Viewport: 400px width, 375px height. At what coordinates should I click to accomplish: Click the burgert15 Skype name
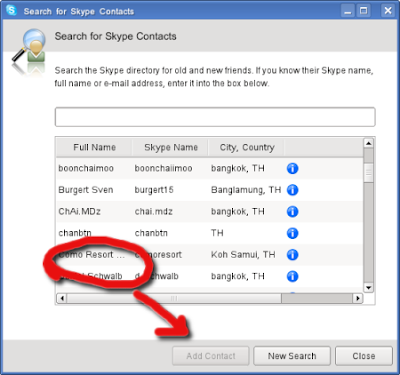tap(154, 190)
